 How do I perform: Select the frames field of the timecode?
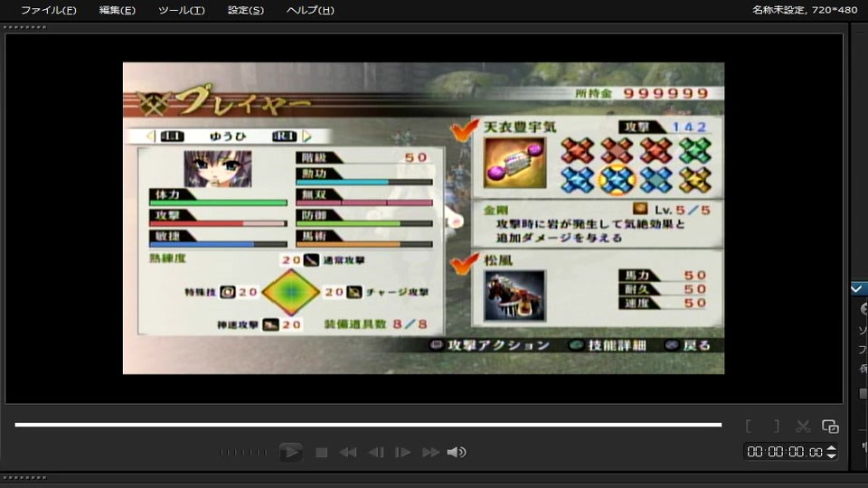tap(816, 452)
